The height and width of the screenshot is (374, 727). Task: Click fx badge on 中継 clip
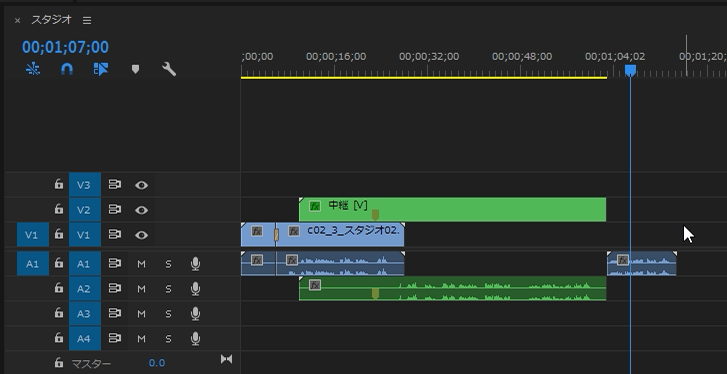point(315,206)
